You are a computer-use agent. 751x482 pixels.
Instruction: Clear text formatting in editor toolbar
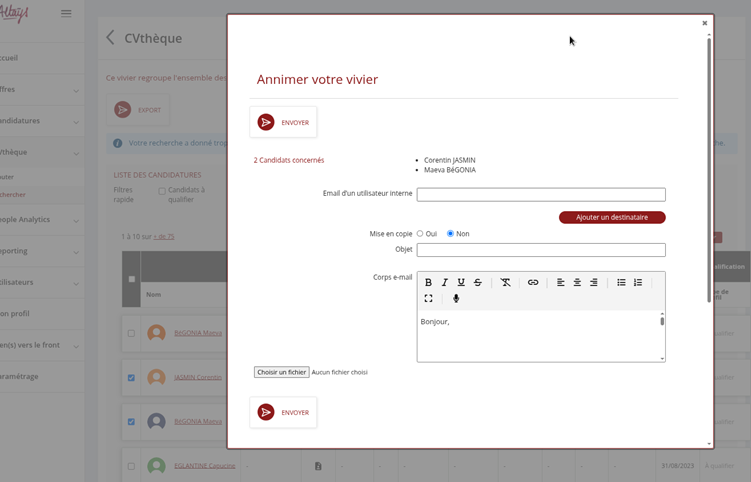[x=506, y=283]
